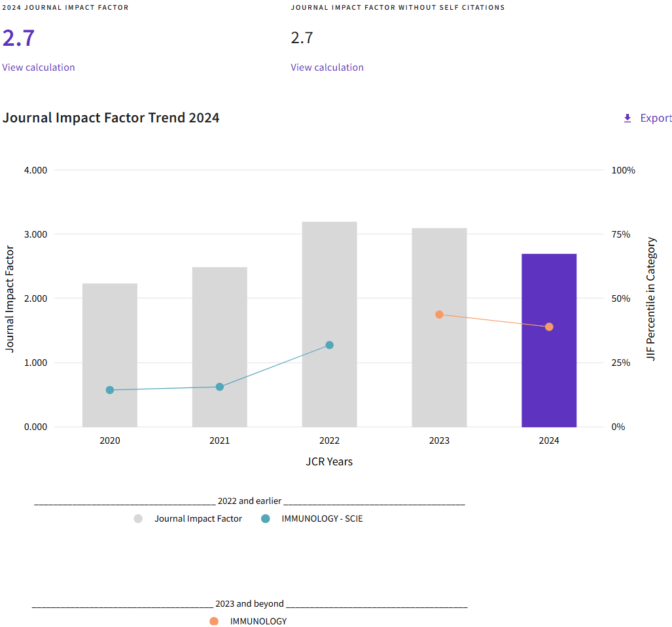Select the teal 2022 percentile data point

[x=330, y=345]
